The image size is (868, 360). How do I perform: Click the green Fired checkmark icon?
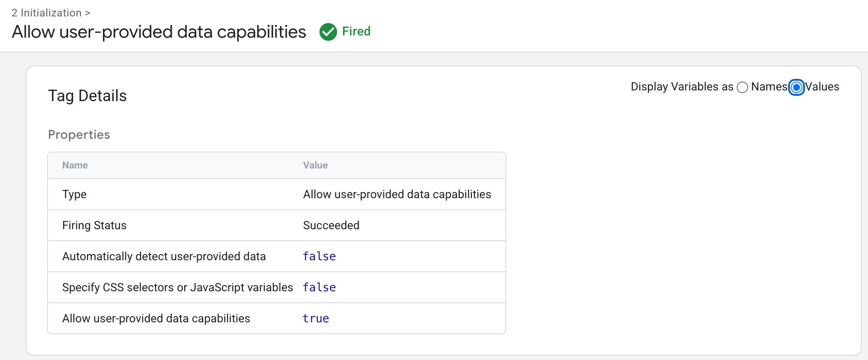click(328, 32)
